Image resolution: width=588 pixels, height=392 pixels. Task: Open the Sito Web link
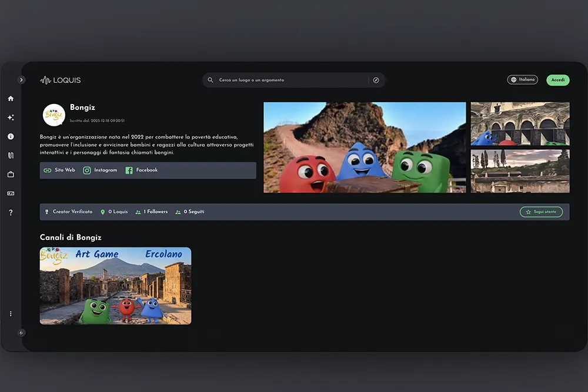coord(59,170)
